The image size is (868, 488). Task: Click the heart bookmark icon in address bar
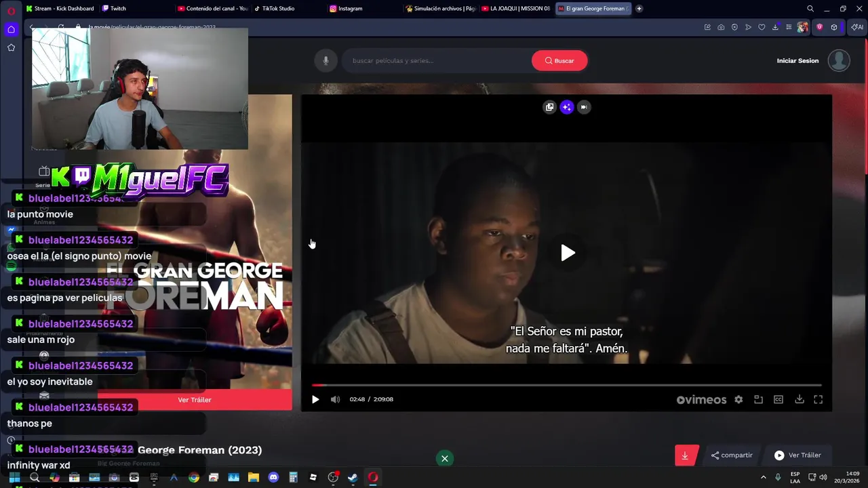pos(762,27)
